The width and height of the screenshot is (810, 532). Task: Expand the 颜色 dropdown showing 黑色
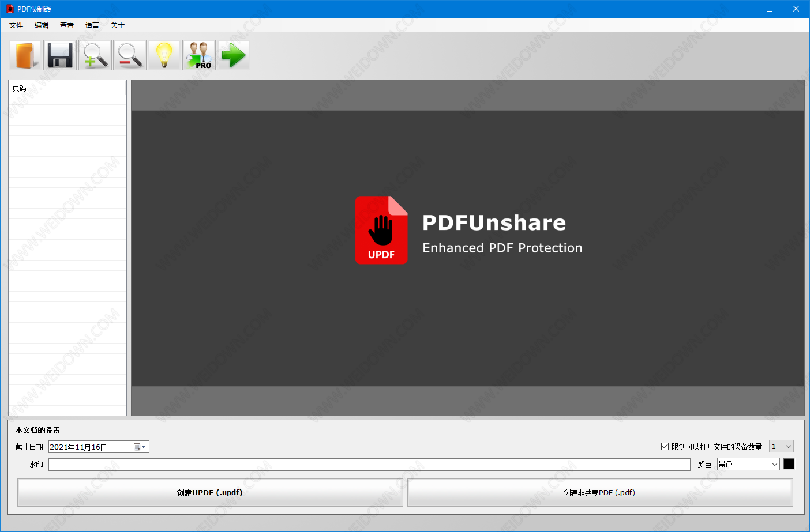748,464
